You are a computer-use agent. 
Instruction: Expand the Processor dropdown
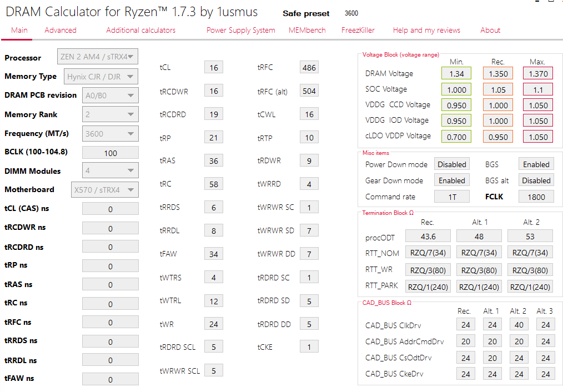coord(98,57)
